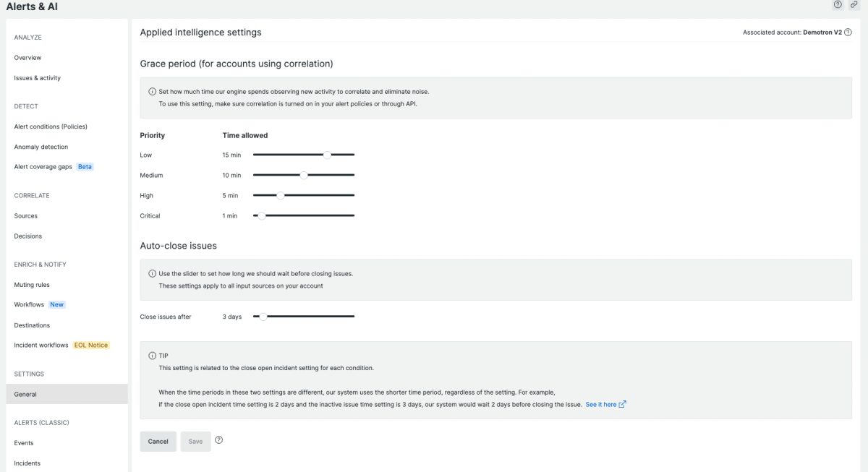Click the info icon beside TIP
This screenshot has width=868, height=472.
(x=152, y=356)
